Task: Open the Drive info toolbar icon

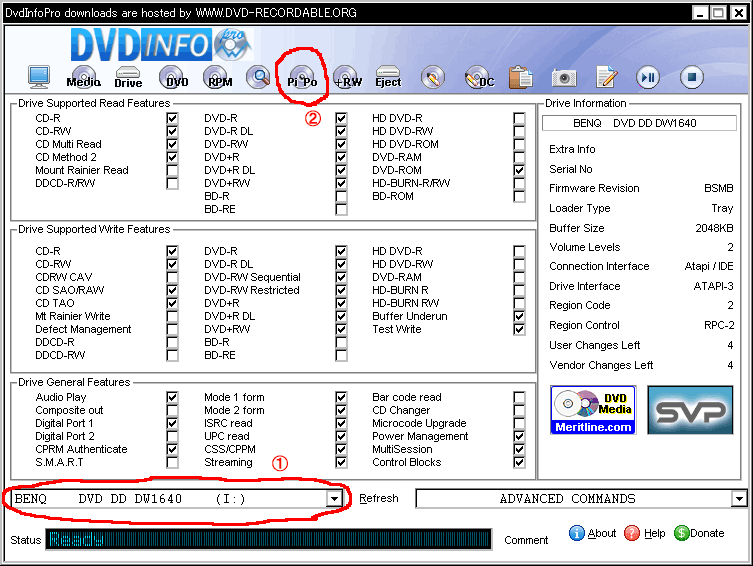Action: (128, 77)
